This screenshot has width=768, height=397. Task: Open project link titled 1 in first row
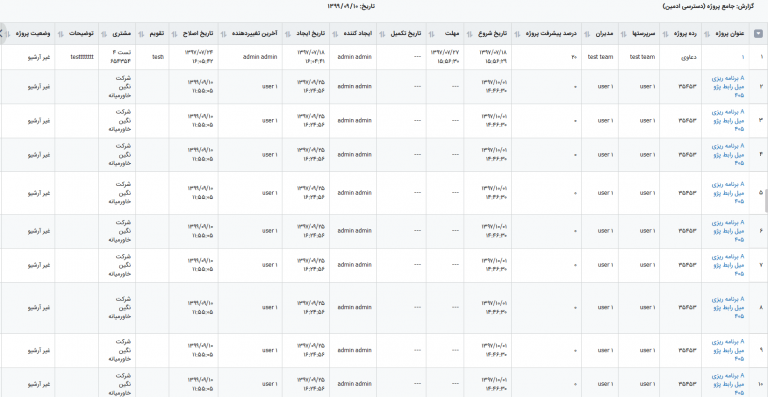point(742,57)
